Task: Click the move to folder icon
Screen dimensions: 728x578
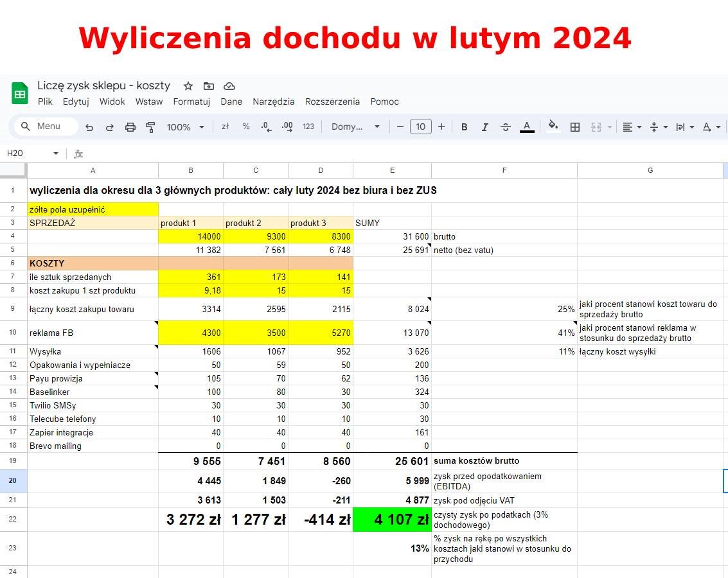Action: (x=209, y=86)
